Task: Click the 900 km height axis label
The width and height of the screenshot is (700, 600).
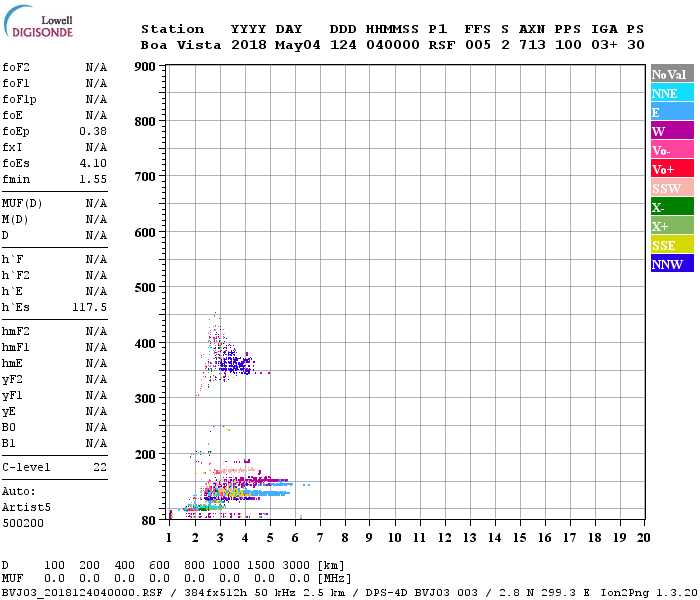Action: point(145,67)
